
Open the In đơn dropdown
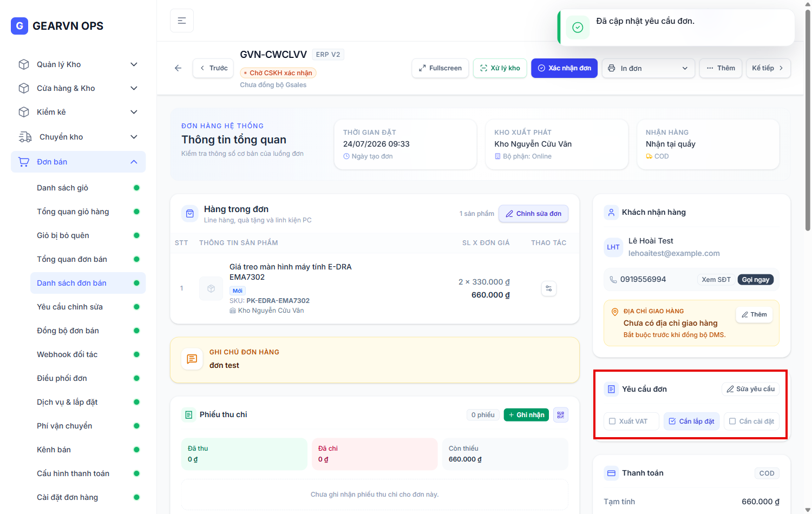(648, 68)
